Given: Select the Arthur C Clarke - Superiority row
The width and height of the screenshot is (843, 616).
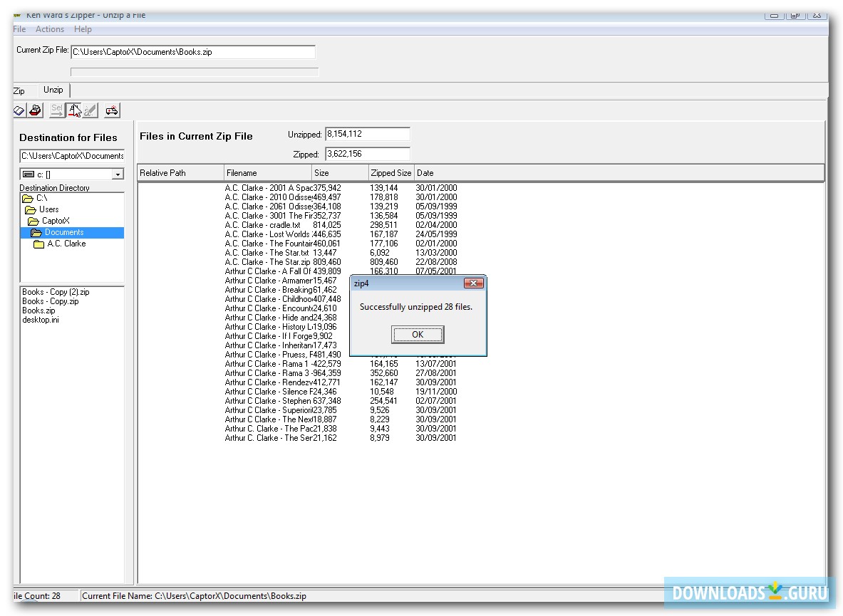Looking at the screenshot, I should coord(341,410).
